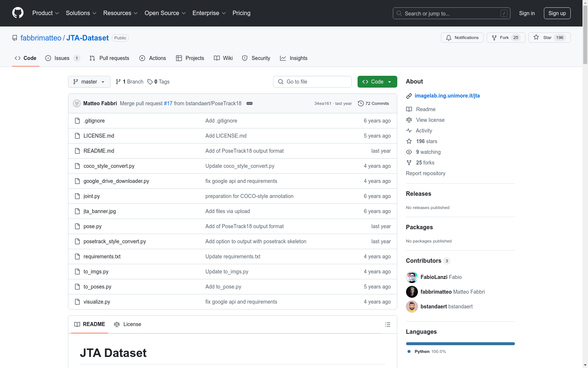Open the green Code dropdown button
Screen dimensions: 588x368
coord(377,82)
